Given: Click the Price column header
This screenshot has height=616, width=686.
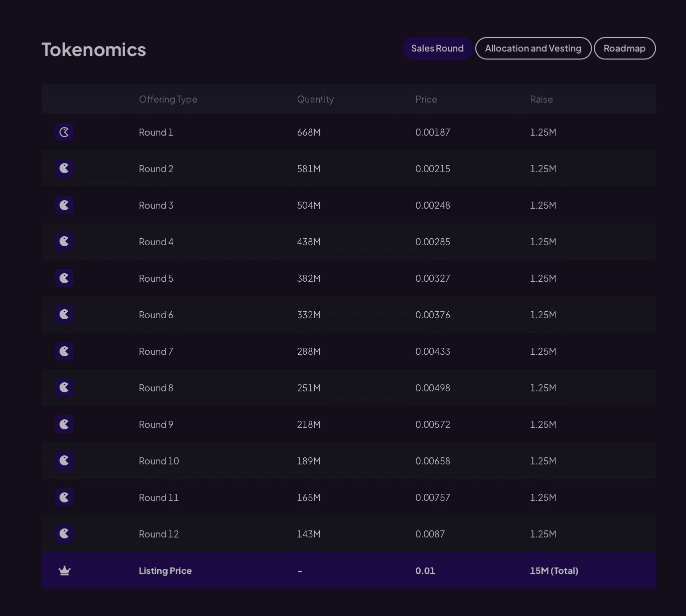Looking at the screenshot, I should point(426,99).
